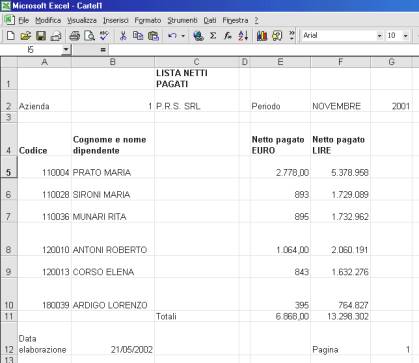Cut selection with scissors icon
The image size is (419, 363).
click(123, 35)
